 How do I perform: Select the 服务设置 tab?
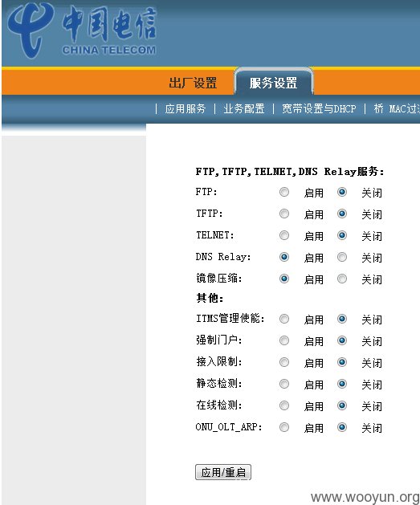(x=273, y=83)
